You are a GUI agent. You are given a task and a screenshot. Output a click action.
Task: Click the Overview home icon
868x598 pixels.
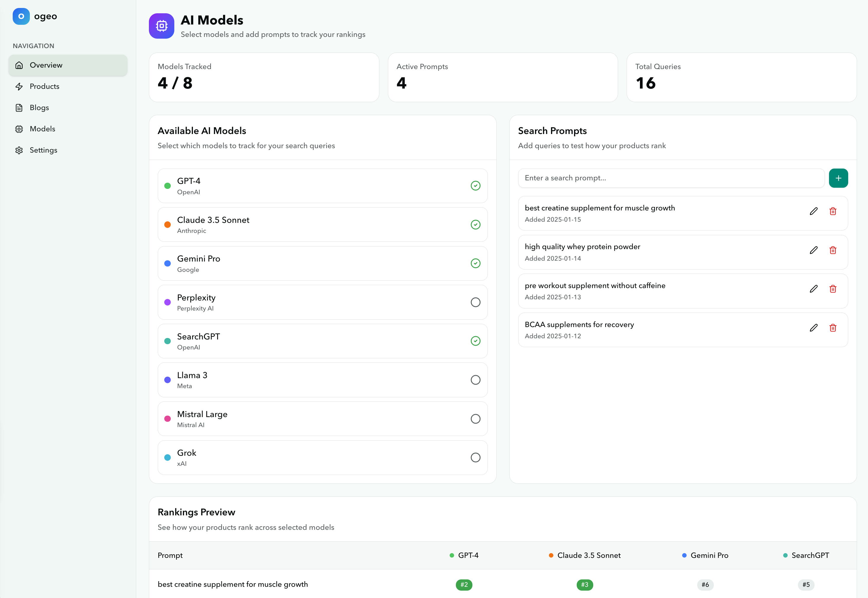(19, 65)
